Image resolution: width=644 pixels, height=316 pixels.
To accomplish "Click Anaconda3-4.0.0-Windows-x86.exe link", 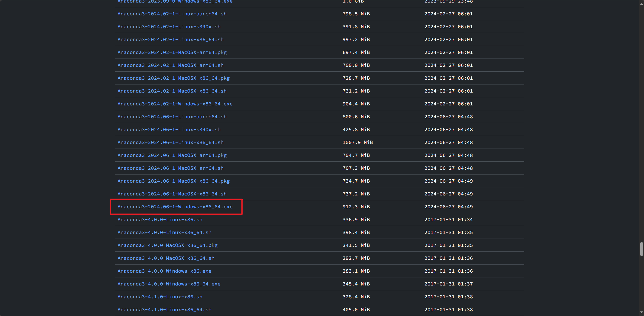I will (x=164, y=271).
